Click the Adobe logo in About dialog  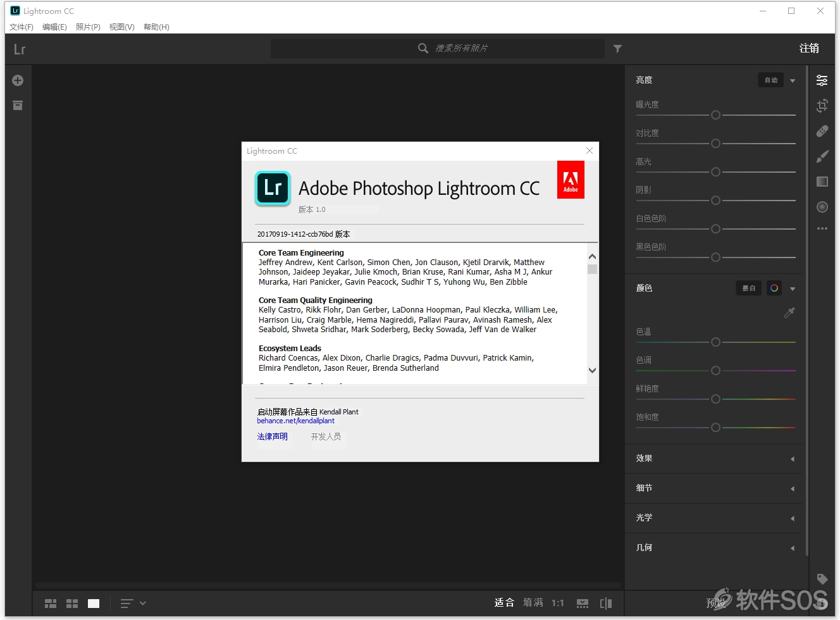[571, 180]
